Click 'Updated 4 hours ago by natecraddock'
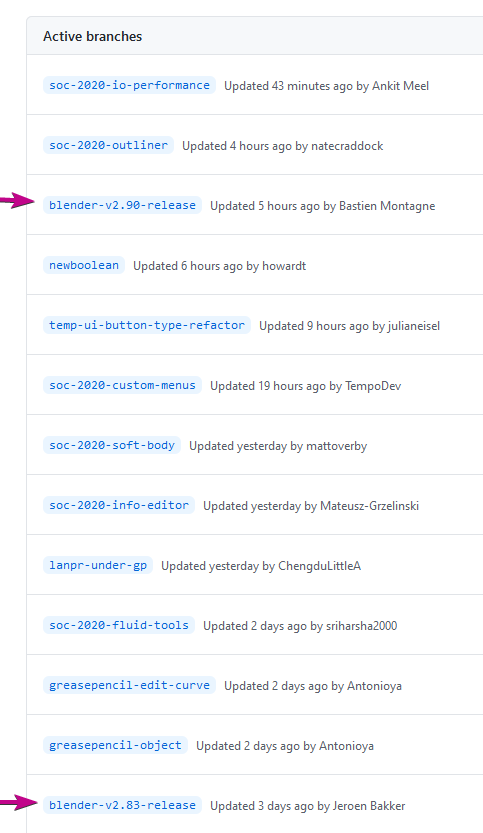This screenshot has width=483, height=833. 283,146
